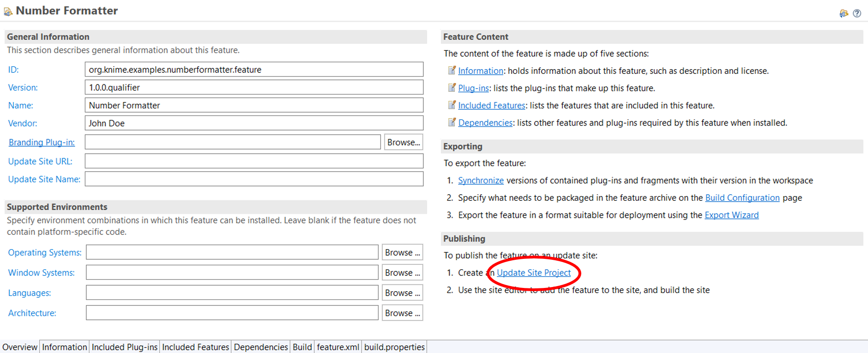Click the Update Site Project link
Image resolution: width=868 pixels, height=353 pixels.
point(534,273)
